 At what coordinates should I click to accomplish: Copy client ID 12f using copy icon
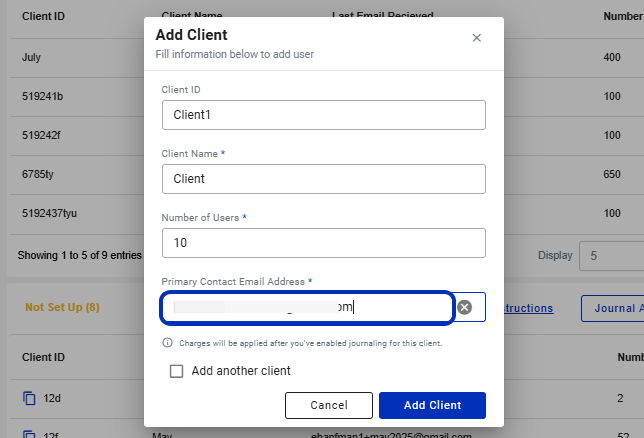click(29, 434)
